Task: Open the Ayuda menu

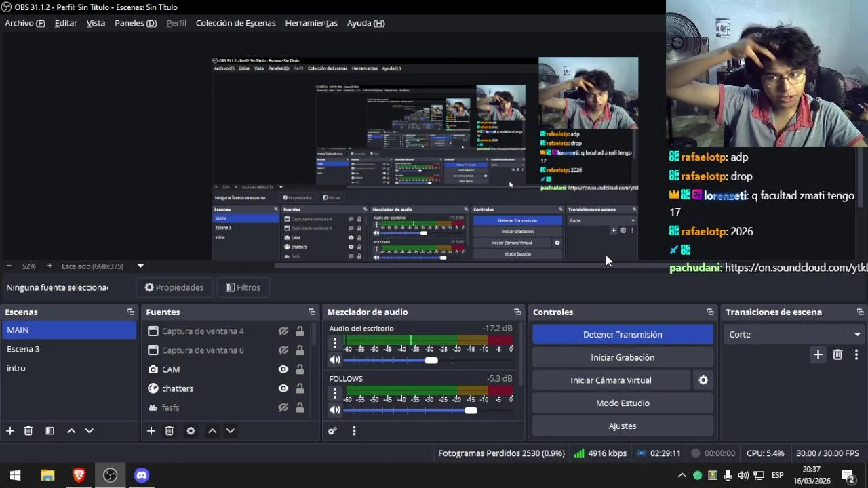Action: click(x=366, y=23)
